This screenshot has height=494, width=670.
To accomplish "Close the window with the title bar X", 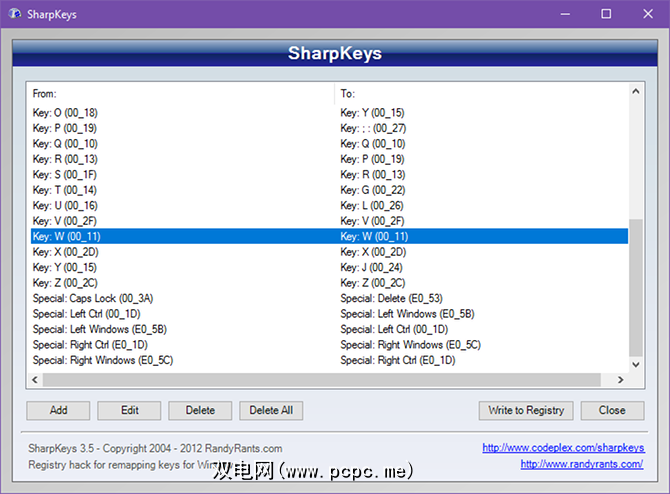I will tap(648, 14).
